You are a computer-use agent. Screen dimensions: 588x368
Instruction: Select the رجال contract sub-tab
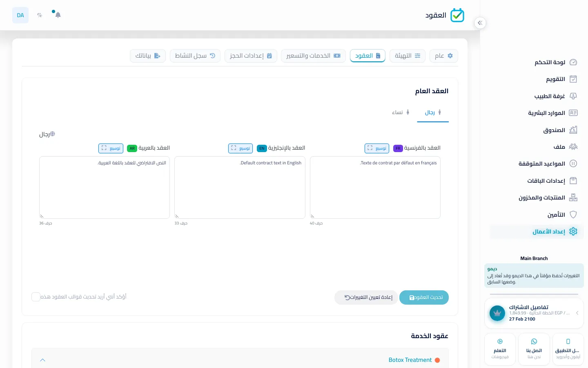pyautogui.click(x=433, y=112)
